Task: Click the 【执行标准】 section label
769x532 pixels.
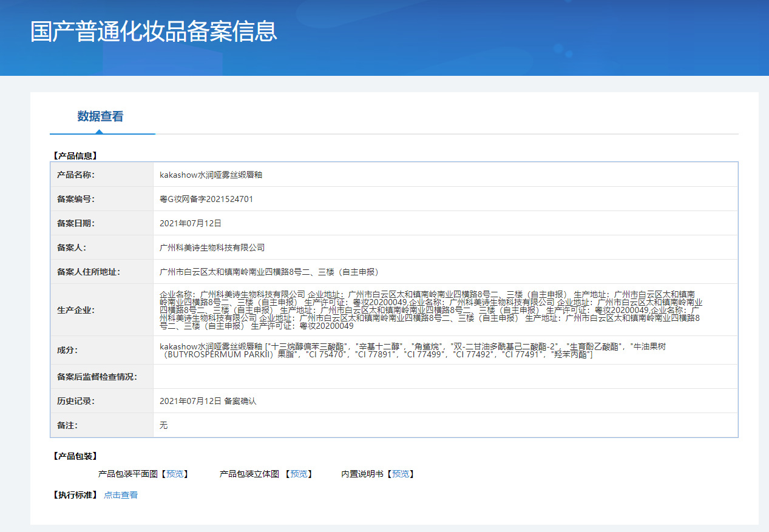Action: tap(75, 495)
